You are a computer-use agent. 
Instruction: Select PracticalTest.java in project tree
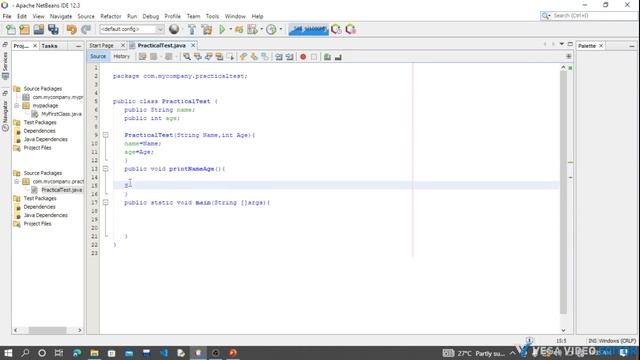click(62, 190)
